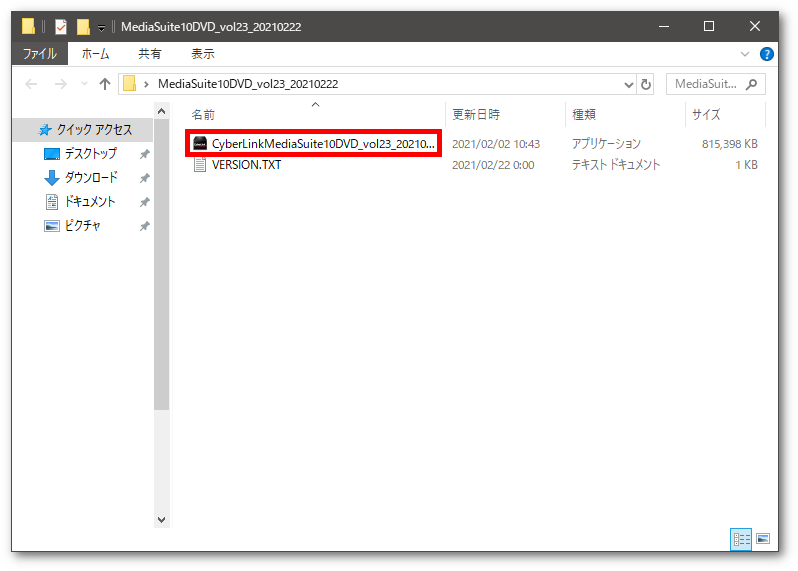Switch to the 共有 ribbon tab

150,53
